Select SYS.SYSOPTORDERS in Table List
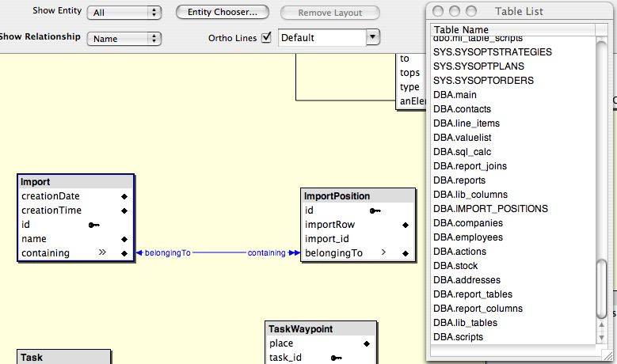The width and height of the screenshot is (617, 364). pos(483,80)
